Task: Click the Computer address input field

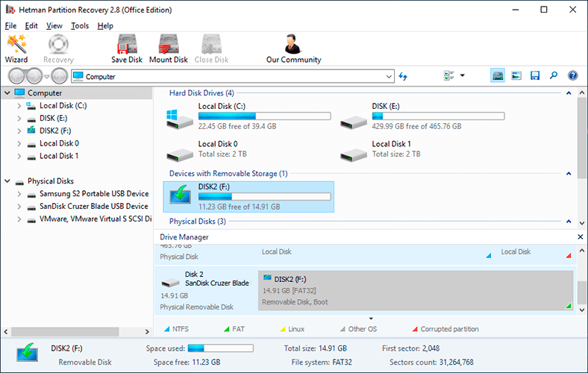Action: pyautogui.click(x=233, y=77)
